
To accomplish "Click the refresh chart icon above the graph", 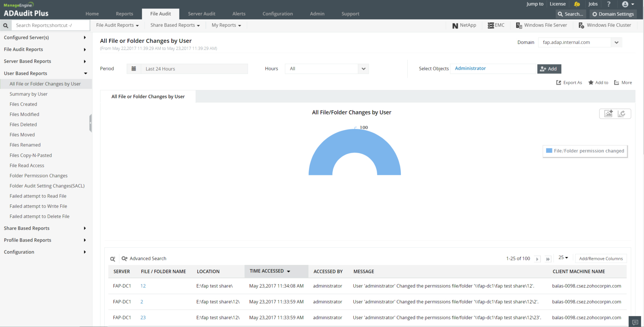I will click(x=622, y=114).
